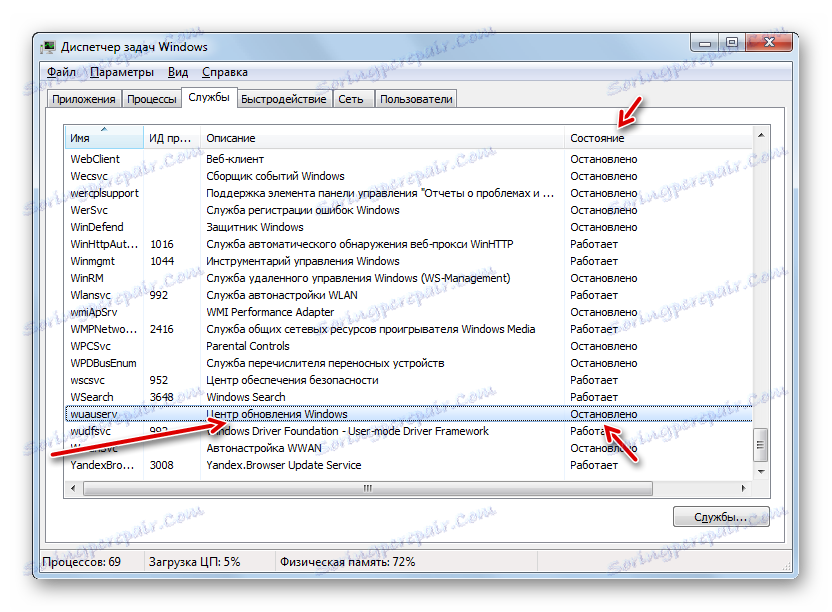Screen dimensions: 832x612
Task: Click the vertical scrollbar down arrow
Action: (761, 472)
